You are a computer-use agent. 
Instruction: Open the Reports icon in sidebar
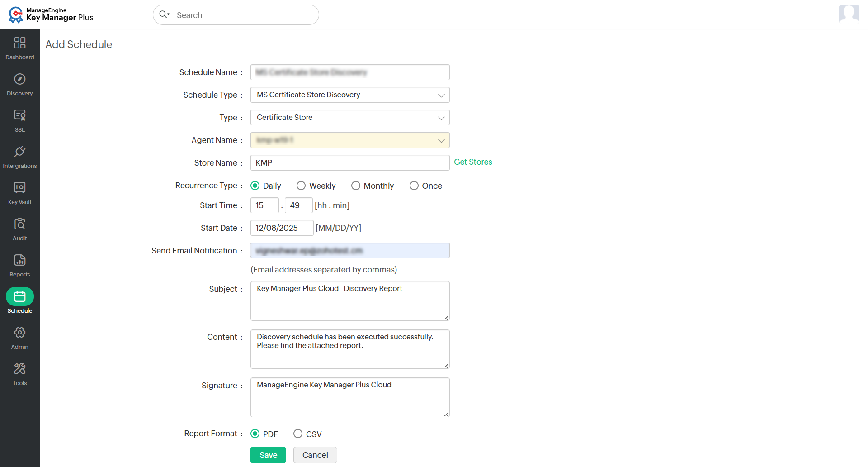(20, 260)
